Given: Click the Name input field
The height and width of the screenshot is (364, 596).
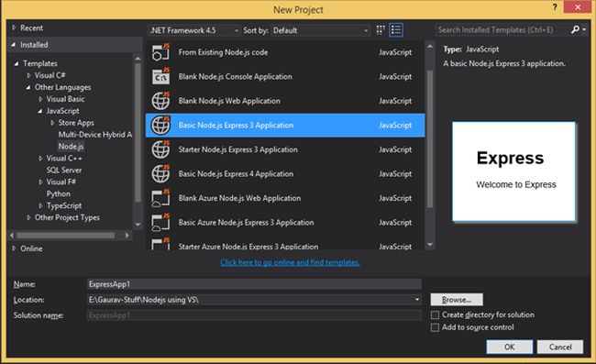Looking at the screenshot, I should pos(254,284).
